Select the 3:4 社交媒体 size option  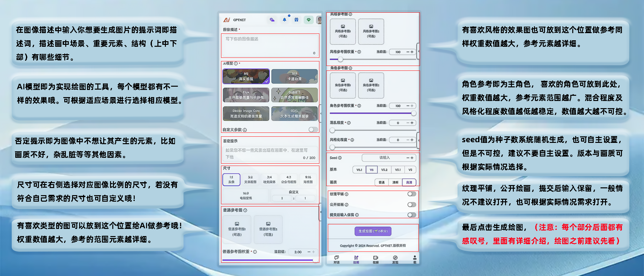[269, 180]
